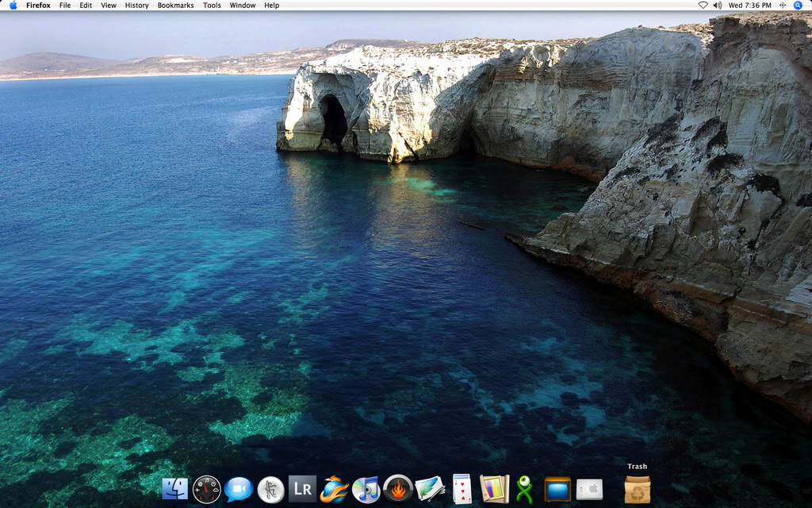Open the volume control in menu bar
The height and width of the screenshot is (508, 812).
[x=717, y=6]
